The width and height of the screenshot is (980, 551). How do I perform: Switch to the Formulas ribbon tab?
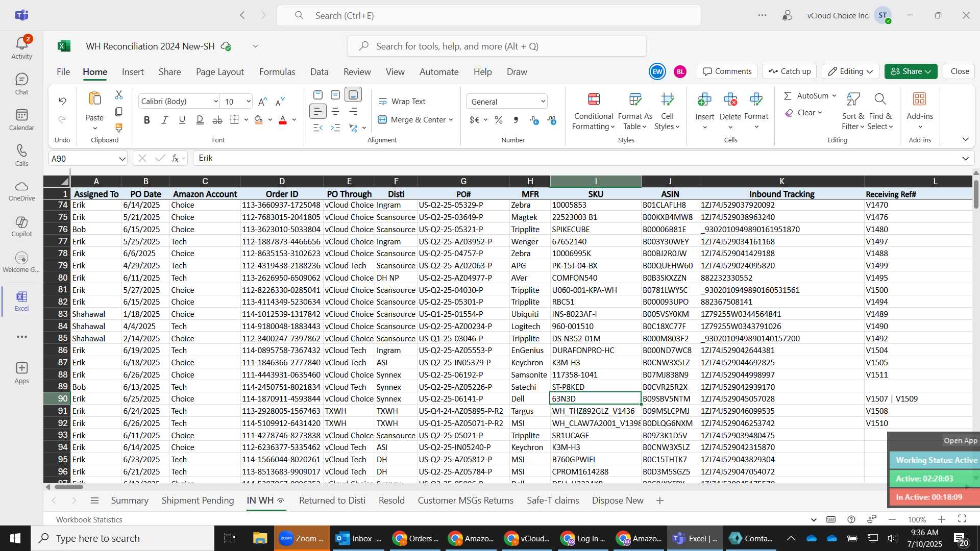[x=277, y=72]
